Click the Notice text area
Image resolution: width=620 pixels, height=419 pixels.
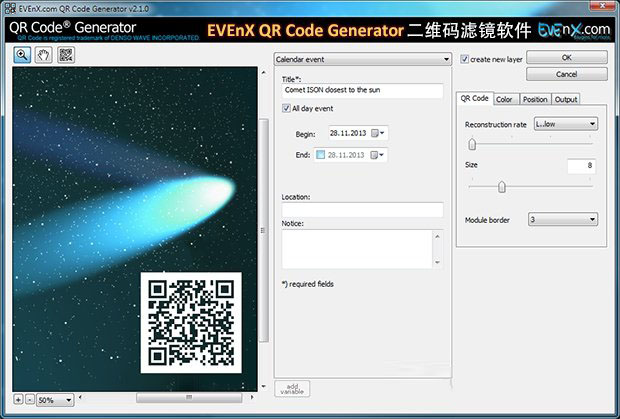click(357, 249)
